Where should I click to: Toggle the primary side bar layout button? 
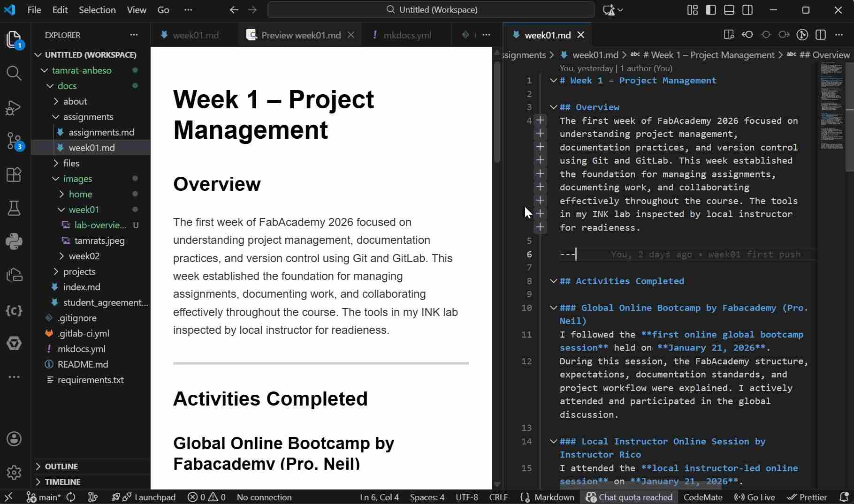tap(711, 10)
